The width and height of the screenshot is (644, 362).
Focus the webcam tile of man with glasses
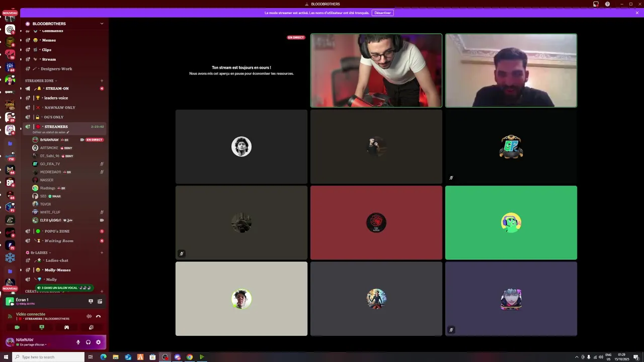coord(376,70)
